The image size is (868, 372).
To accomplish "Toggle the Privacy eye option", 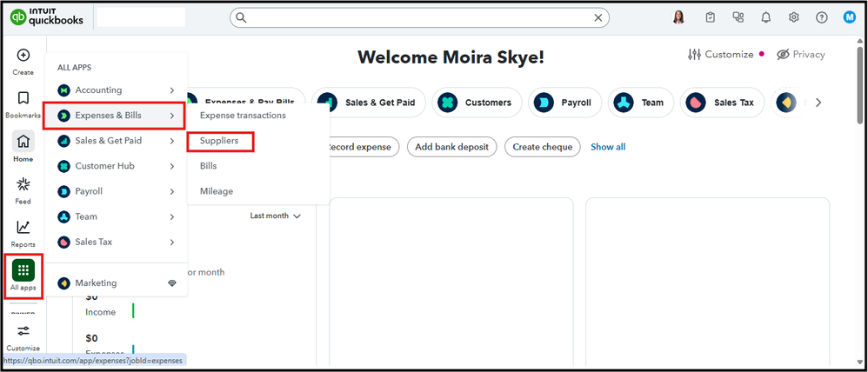I will (800, 54).
